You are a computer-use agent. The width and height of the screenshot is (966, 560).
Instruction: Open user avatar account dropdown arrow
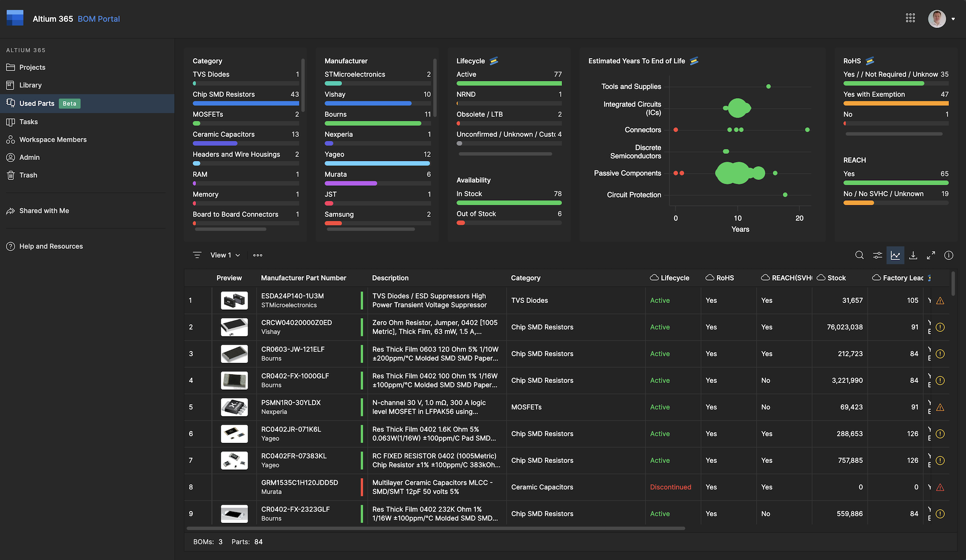point(953,19)
